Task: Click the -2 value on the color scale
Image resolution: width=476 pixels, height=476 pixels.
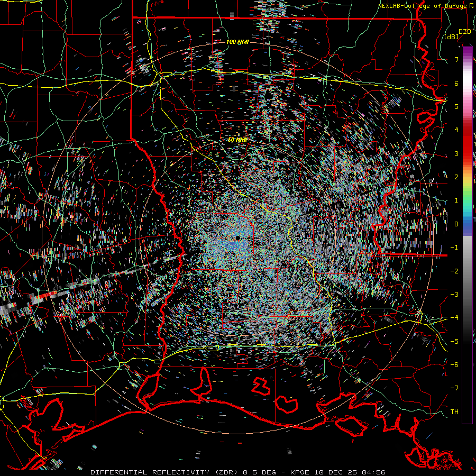Action: (454, 271)
